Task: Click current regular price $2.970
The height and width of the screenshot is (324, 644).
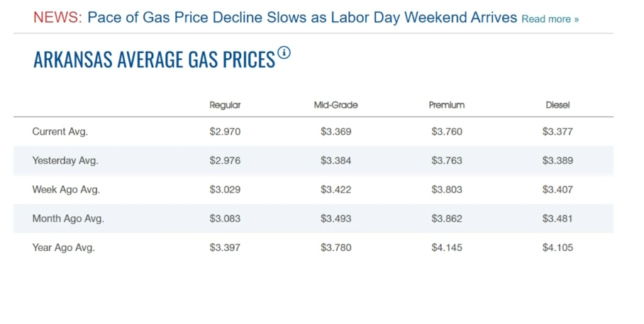Action: [225, 131]
